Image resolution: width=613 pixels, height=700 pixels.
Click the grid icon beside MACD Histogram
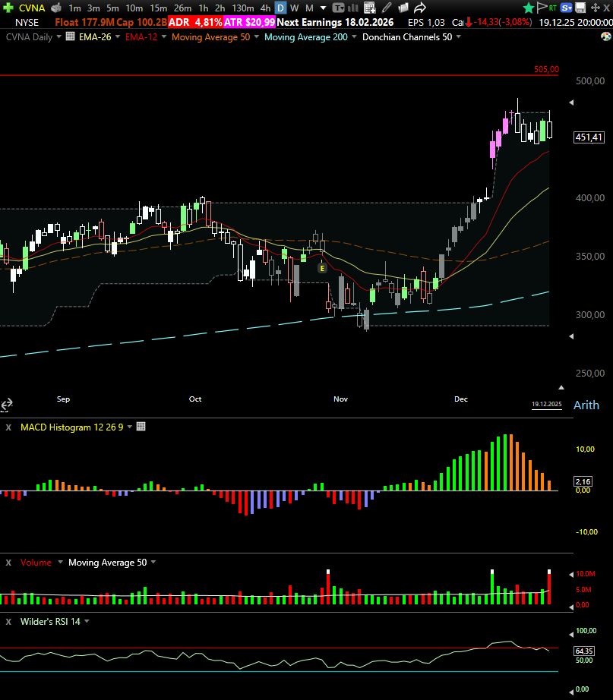pyautogui.click(x=141, y=427)
